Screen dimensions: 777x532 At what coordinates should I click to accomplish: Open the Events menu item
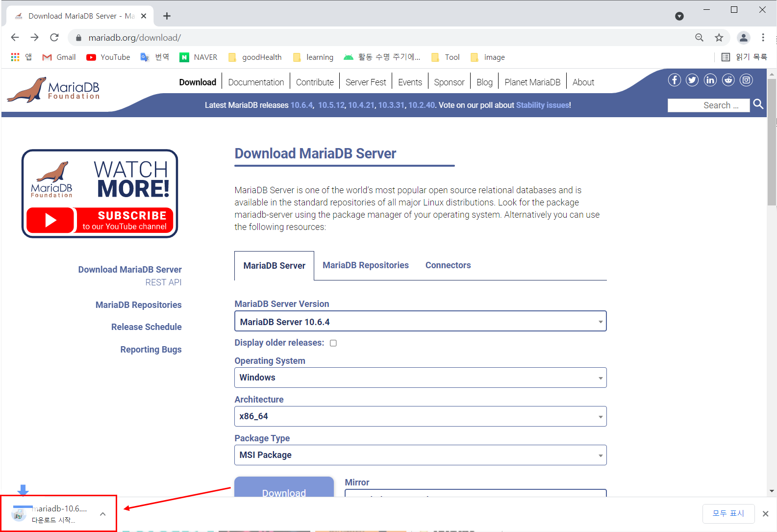410,82
